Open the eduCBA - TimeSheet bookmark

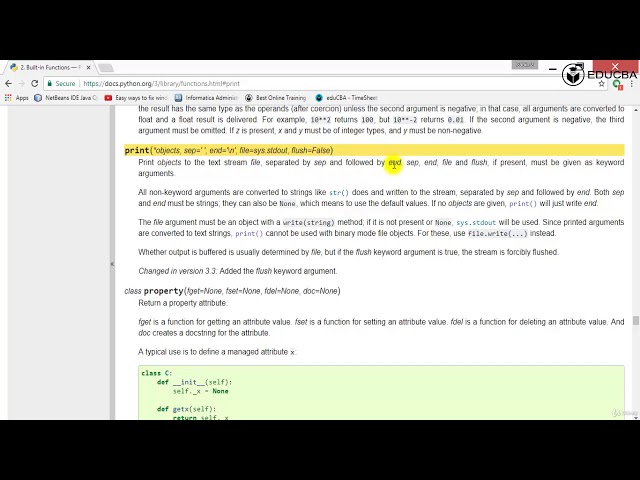[346, 98]
